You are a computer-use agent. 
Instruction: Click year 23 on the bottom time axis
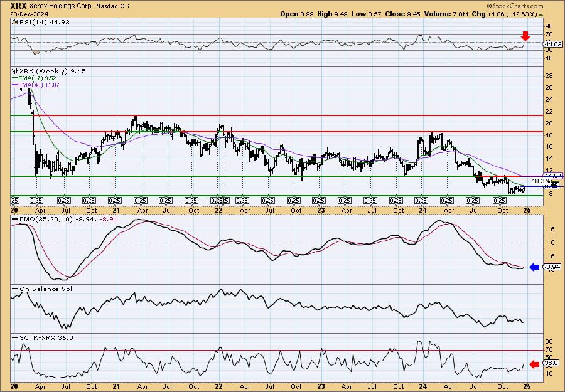tap(321, 386)
